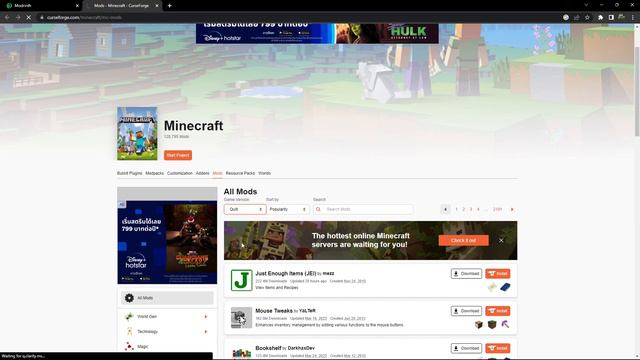The height and width of the screenshot is (360, 640).
Task: Click page vertical scrollbar thumb
Action: pyautogui.click(x=637, y=82)
